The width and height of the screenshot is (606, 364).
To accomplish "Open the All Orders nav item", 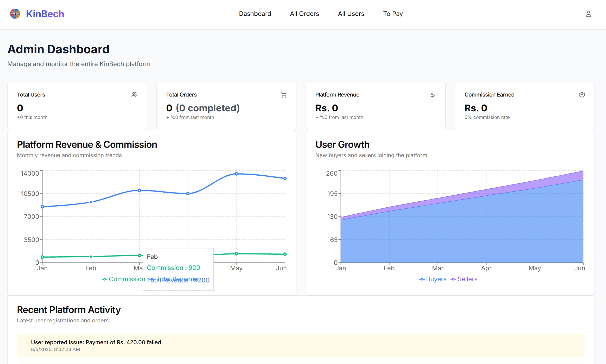I will (x=304, y=14).
